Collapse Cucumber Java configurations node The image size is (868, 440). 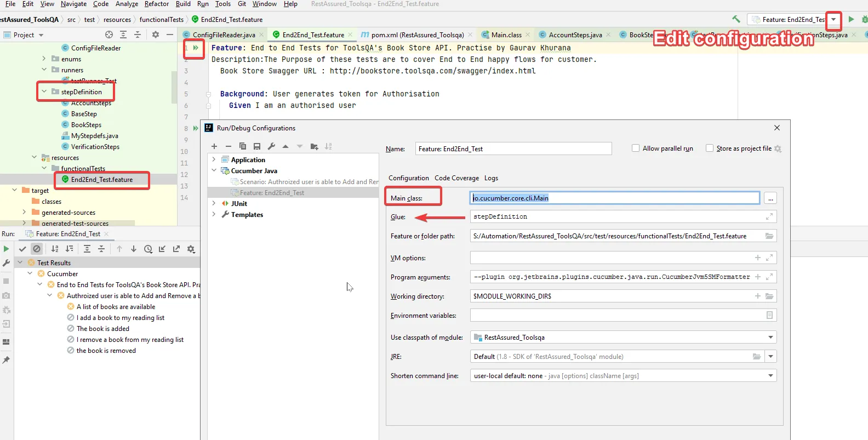click(214, 170)
